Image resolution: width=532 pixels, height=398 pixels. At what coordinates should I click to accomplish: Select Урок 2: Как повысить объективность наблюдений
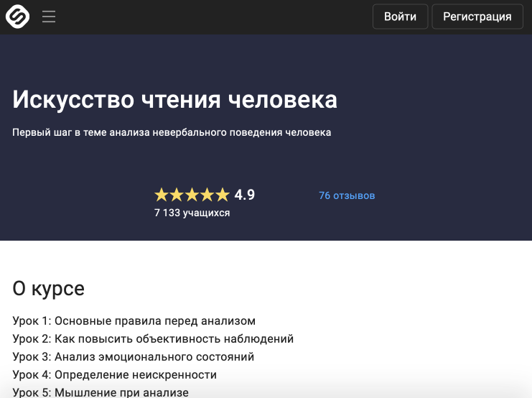click(153, 339)
